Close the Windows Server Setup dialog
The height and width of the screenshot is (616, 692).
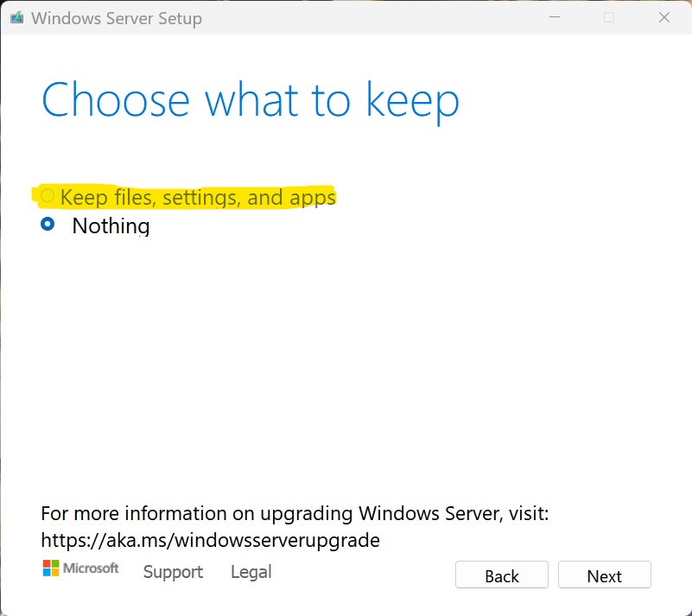click(x=663, y=17)
